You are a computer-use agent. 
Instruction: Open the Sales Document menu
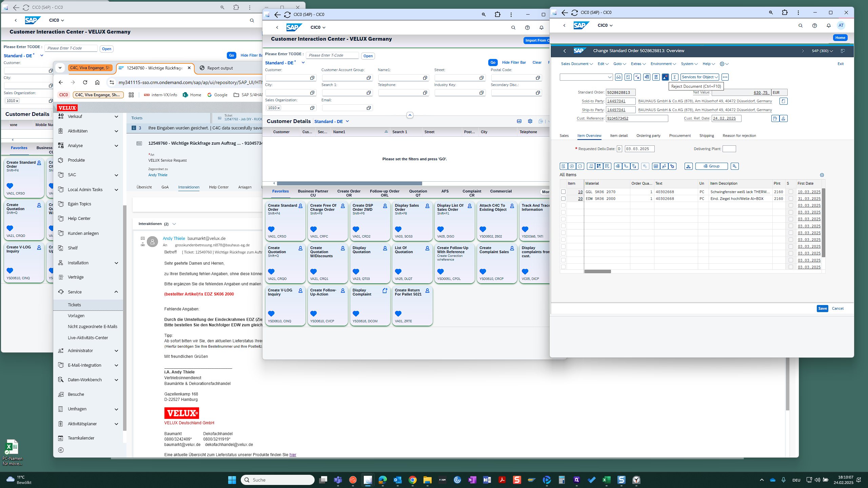click(x=577, y=64)
